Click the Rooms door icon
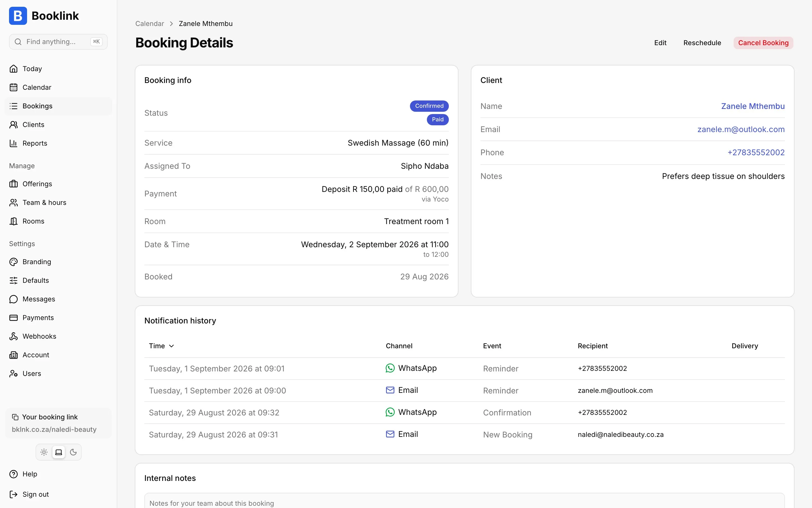The height and width of the screenshot is (508, 812). (14, 222)
